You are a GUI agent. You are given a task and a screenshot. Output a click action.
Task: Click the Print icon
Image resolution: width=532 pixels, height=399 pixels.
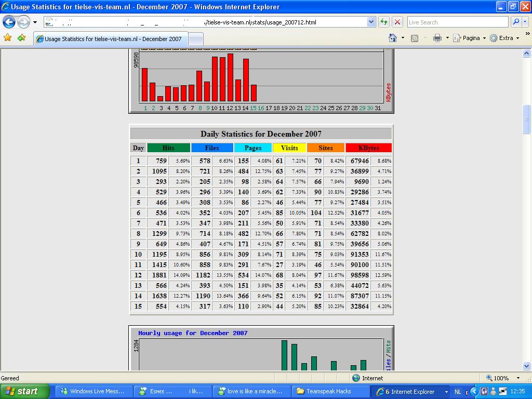437,38
